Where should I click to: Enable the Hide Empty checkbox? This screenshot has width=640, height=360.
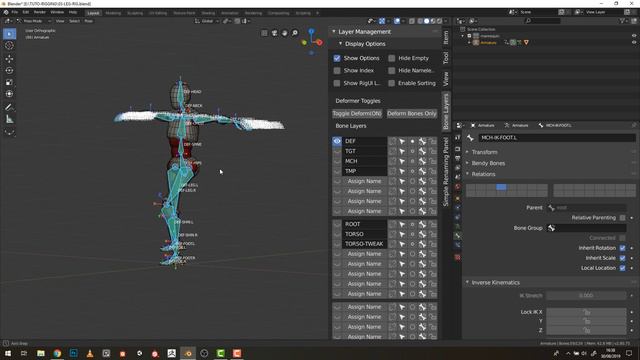pyautogui.click(x=391, y=58)
